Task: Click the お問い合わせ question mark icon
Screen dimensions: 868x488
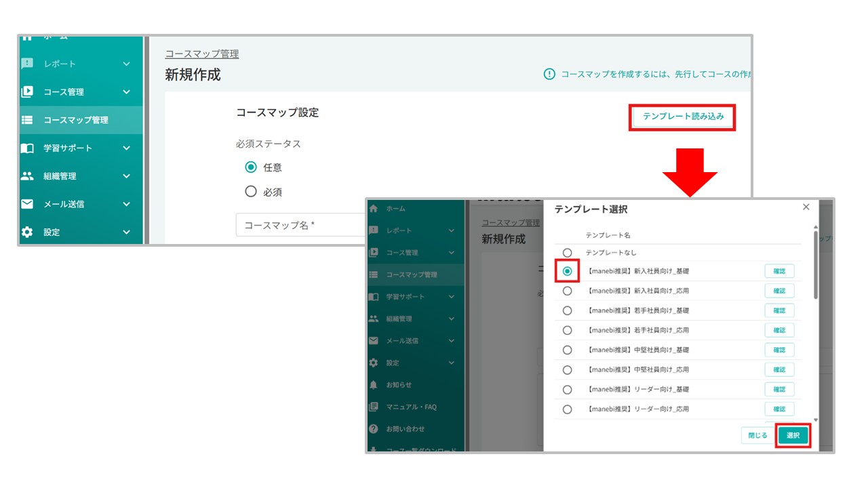Action: (374, 429)
